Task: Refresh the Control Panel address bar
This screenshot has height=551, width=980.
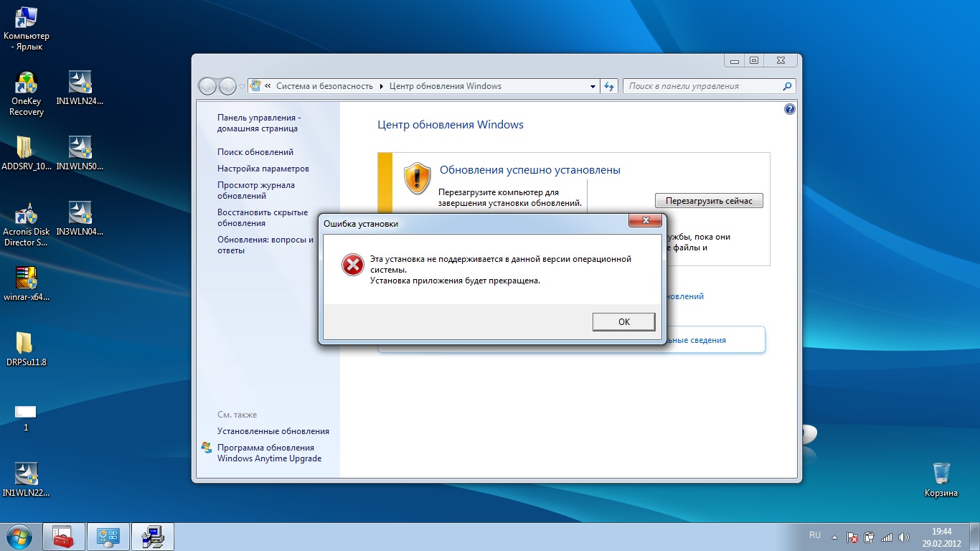Action: click(x=609, y=86)
